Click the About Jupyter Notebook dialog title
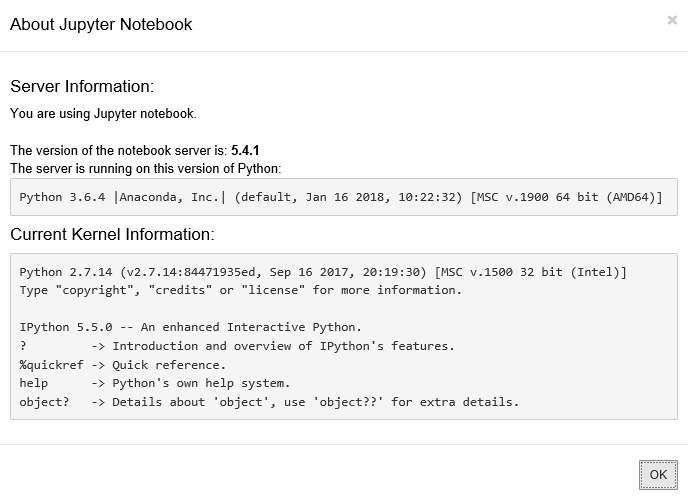Image resolution: width=688 pixels, height=499 pixels. pyautogui.click(x=101, y=25)
